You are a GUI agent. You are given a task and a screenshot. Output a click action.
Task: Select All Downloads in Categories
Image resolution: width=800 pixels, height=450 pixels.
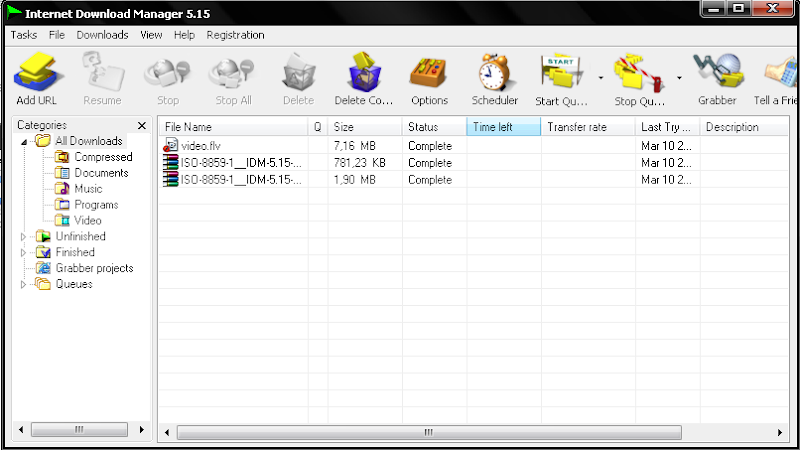tap(79, 141)
